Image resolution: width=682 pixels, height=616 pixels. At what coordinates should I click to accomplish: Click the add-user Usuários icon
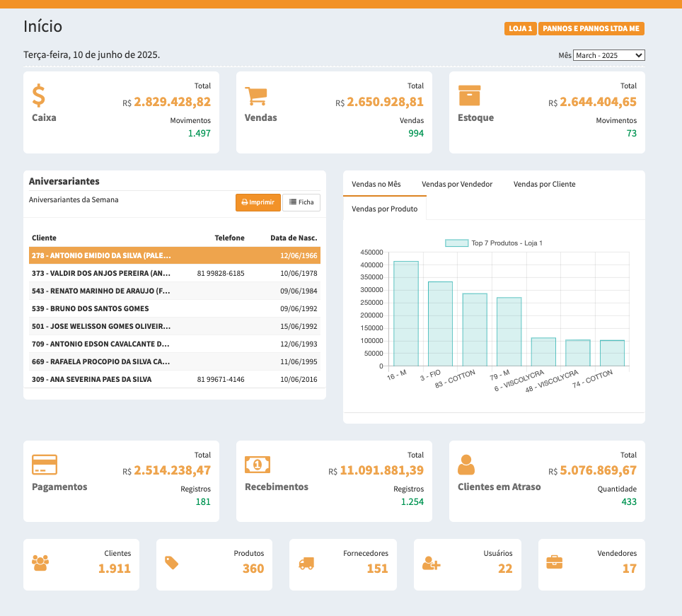coord(431,563)
